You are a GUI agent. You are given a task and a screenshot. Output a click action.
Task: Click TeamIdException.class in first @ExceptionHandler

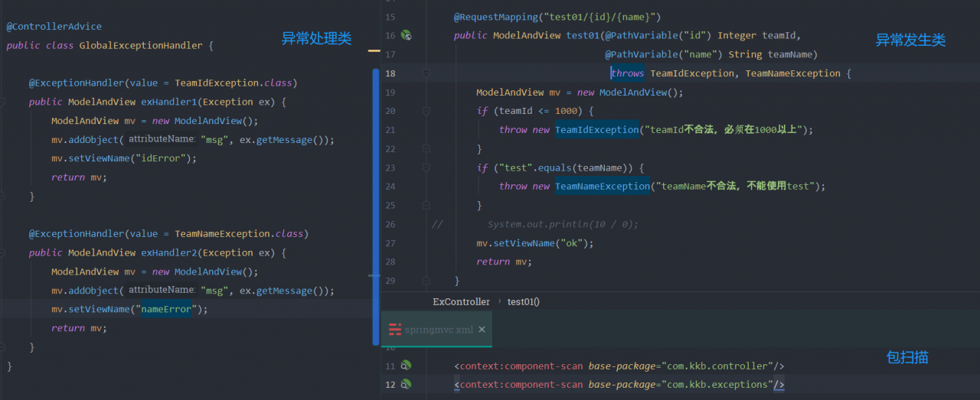pos(233,83)
